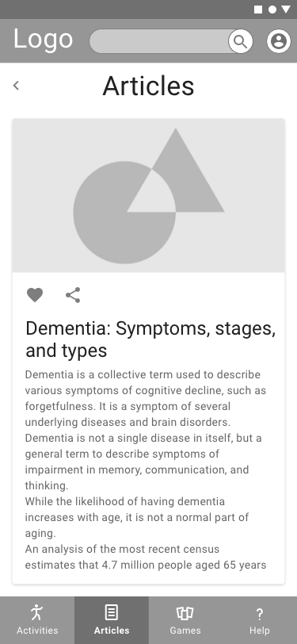Click the status bar triangle icon
The height and width of the screenshot is (644, 297).
(286, 10)
